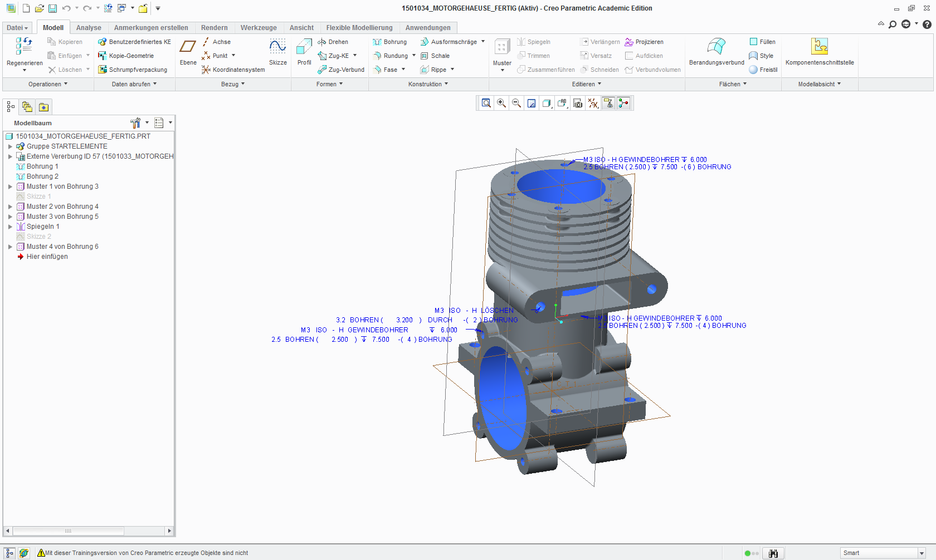
Task: Click the Komponentenschnittstelle icon
Action: click(x=819, y=47)
